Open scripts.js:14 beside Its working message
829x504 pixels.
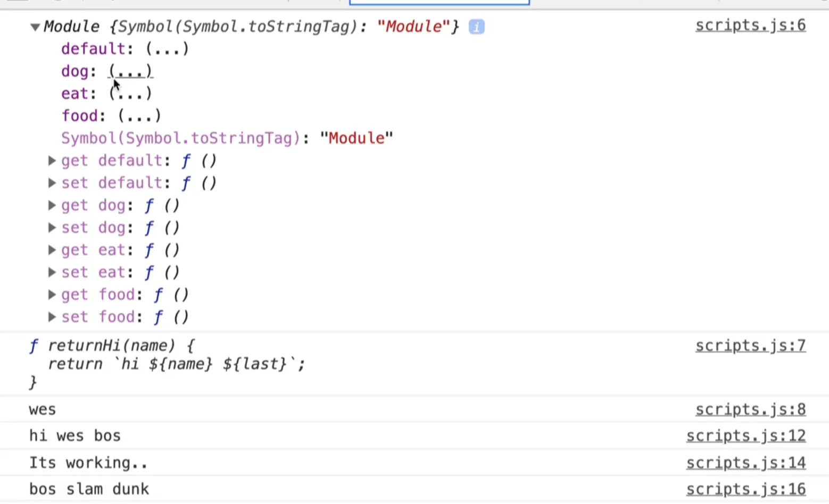(746, 462)
